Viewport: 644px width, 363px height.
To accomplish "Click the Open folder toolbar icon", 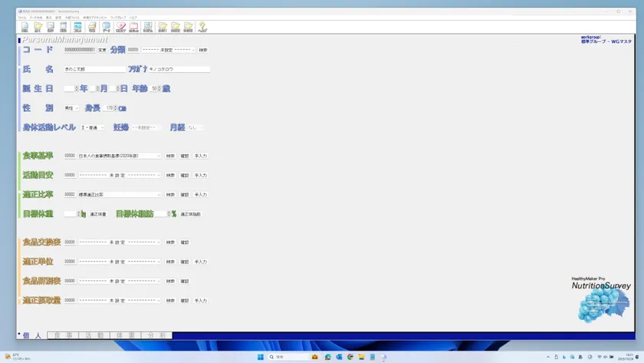I will (x=38, y=27).
